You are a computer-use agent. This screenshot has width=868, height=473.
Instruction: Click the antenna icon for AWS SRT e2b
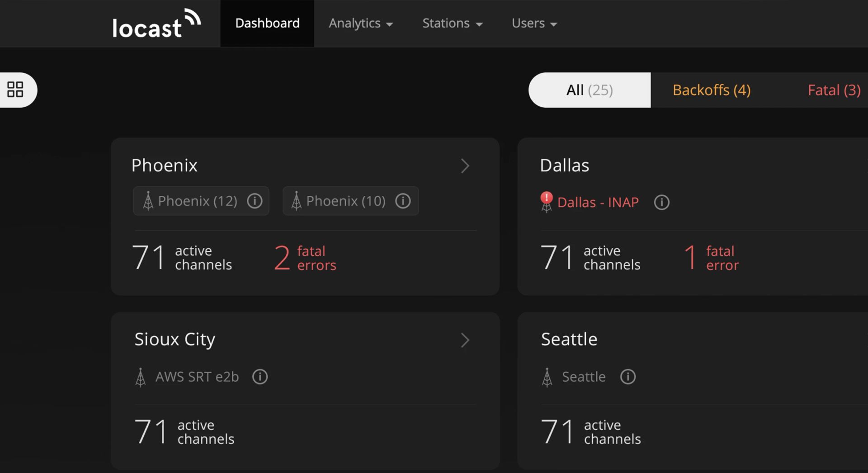[x=142, y=377]
